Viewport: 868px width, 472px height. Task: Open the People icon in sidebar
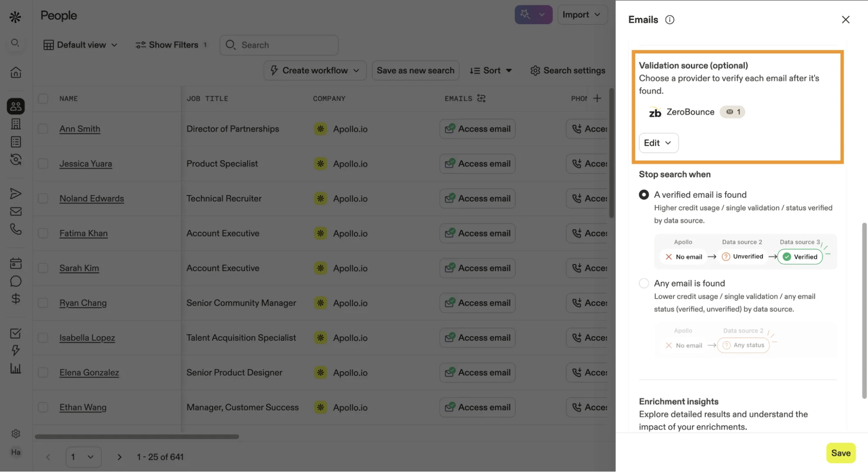(16, 106)
